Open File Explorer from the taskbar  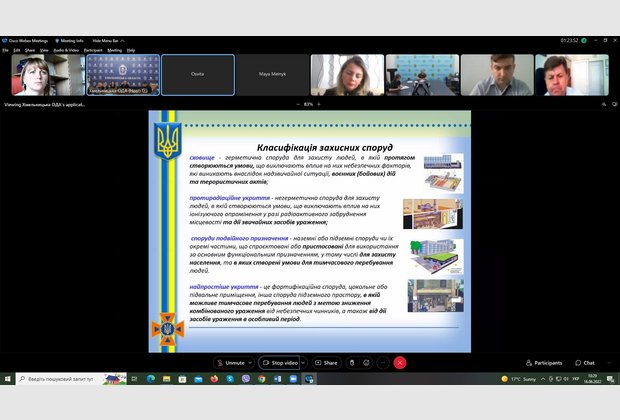[x=166, y=379]
